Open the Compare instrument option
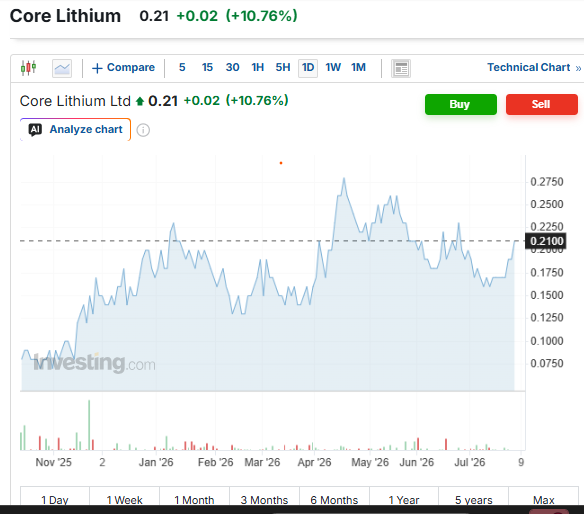 pyautogui.click(x=123, y=67)
